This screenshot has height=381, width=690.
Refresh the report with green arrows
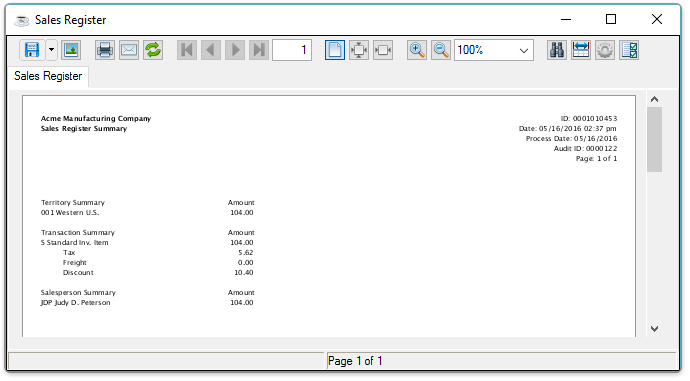(x=153, y=50)
